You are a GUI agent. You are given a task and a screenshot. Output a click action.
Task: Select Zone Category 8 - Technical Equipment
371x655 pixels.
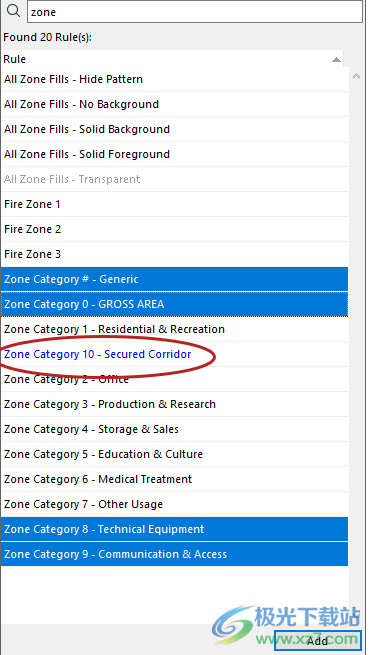click(x=174, y=529)
